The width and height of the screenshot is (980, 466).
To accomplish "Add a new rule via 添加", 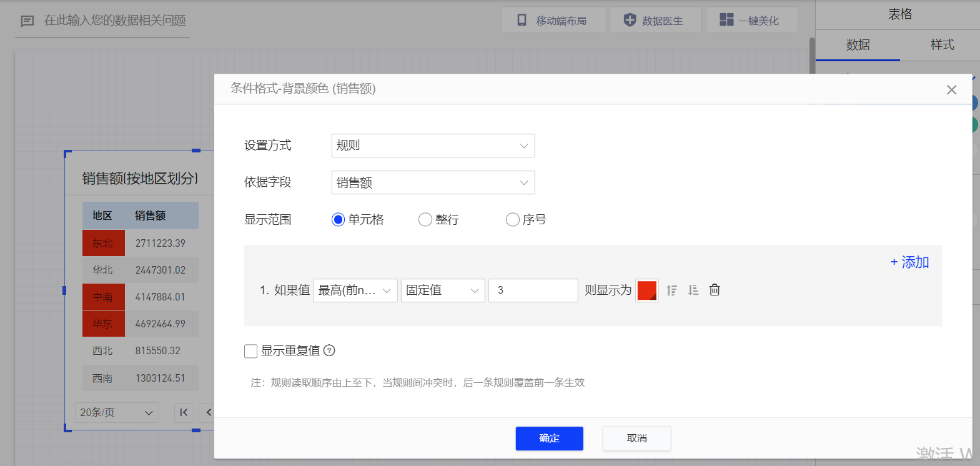I will point(909,262).
